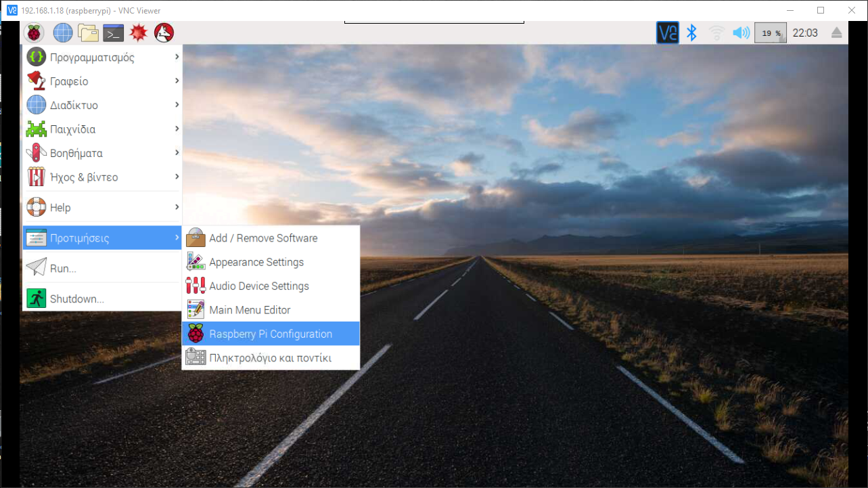
Task: Open Appearance Settings from the submenu
Action: 271,262
